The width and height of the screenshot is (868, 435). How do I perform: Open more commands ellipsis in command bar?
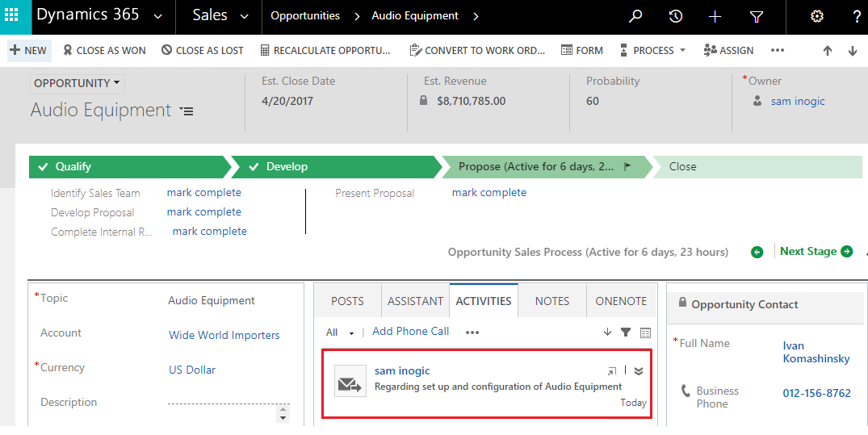[778, 50]
